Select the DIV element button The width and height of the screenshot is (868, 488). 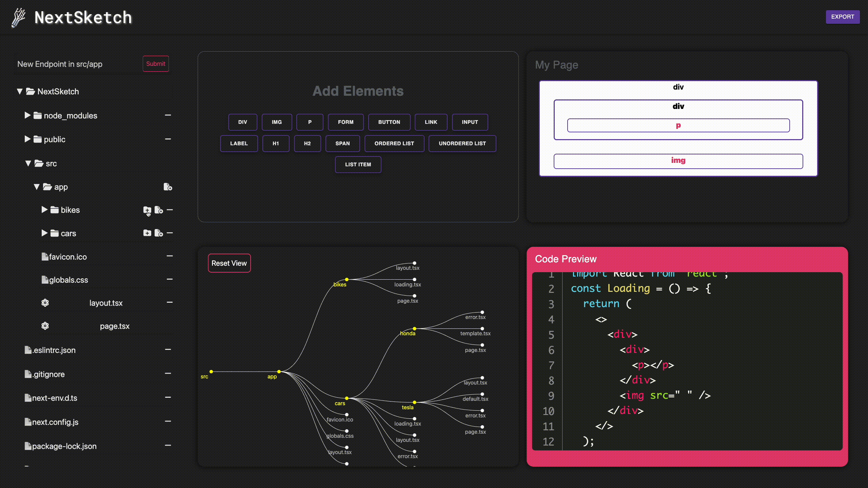click(x=243, y=122)
